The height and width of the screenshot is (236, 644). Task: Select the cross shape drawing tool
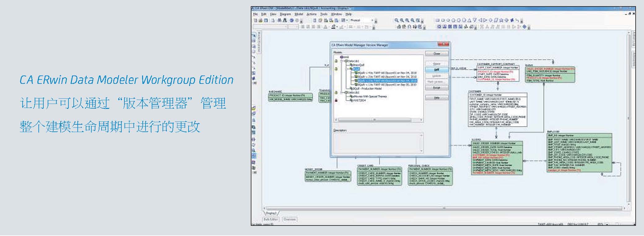tap(507, 20)
